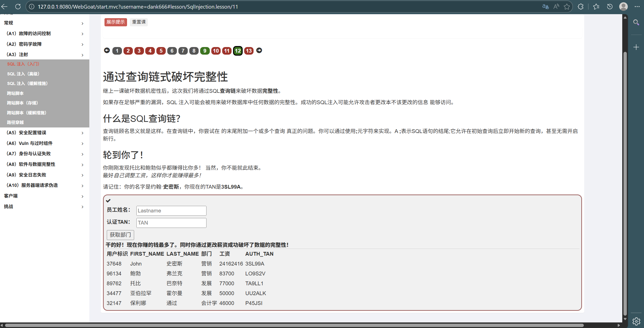
Task: Click the profile avatar icon
Action: [623, 7]
